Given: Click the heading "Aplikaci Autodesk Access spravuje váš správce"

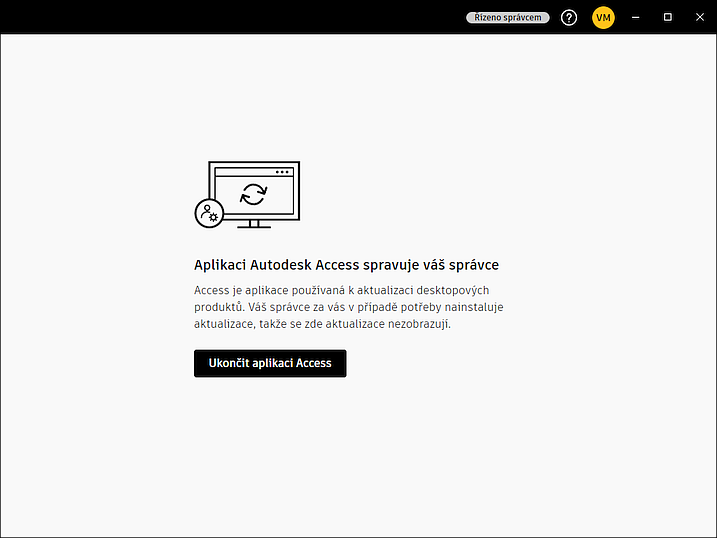Looking at the screenshot, I should click(x=346, y=265).
